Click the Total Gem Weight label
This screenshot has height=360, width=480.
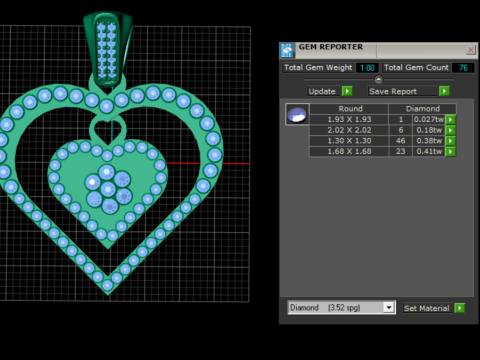coord(318,68)
